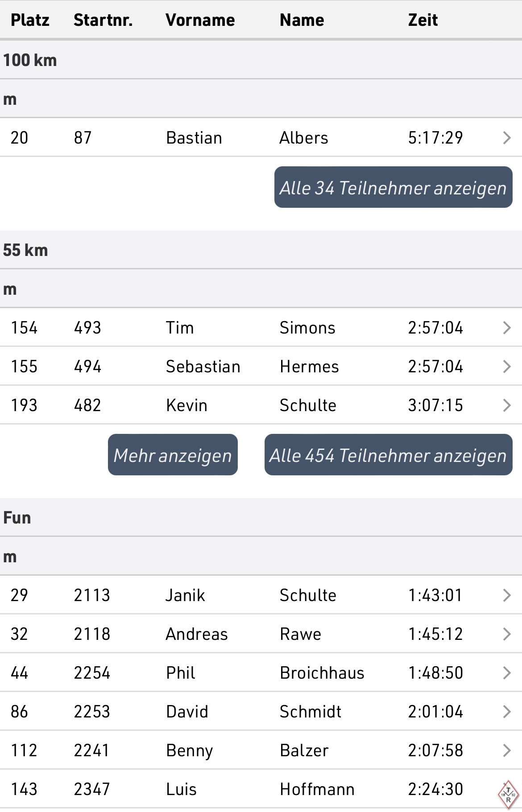
Task: Expand Benny Balzer's row chevron
Action: pos(506,750)
